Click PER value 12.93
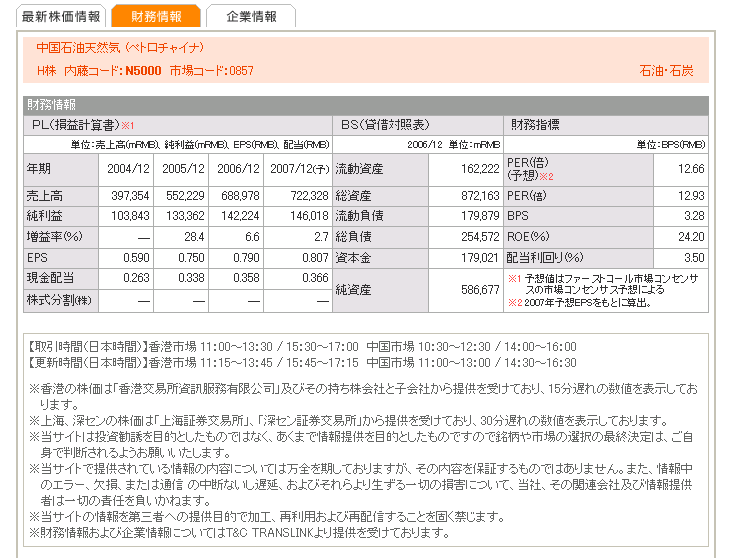The image size is (746, 558). pos(691,196)
